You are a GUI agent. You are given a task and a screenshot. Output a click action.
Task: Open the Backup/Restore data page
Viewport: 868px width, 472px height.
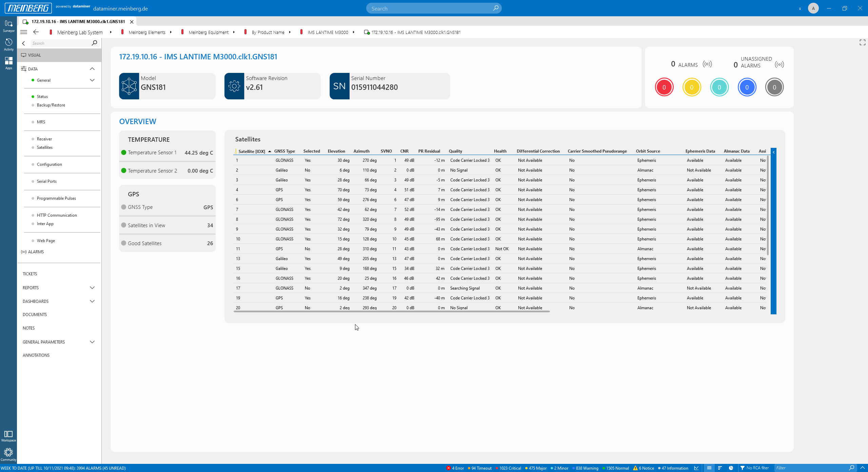(x=51, y=105)
